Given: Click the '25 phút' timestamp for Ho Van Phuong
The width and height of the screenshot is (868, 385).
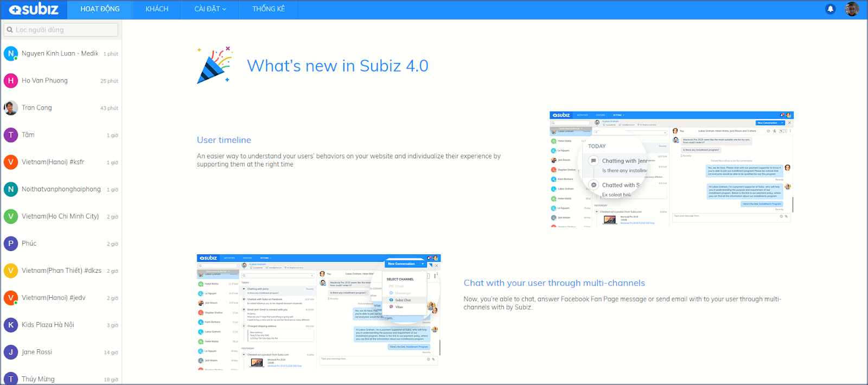Looking at the screenshot, I should [109, 81].
